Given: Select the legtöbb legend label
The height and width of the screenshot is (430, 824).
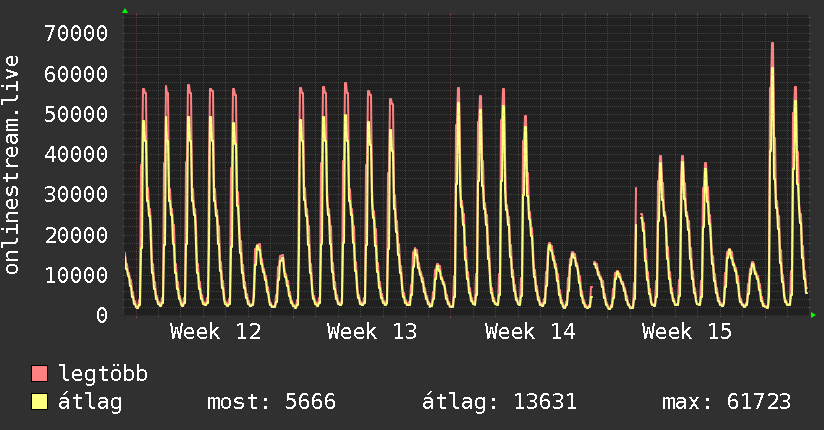Looking at the screenshot, I should [103, 373].
